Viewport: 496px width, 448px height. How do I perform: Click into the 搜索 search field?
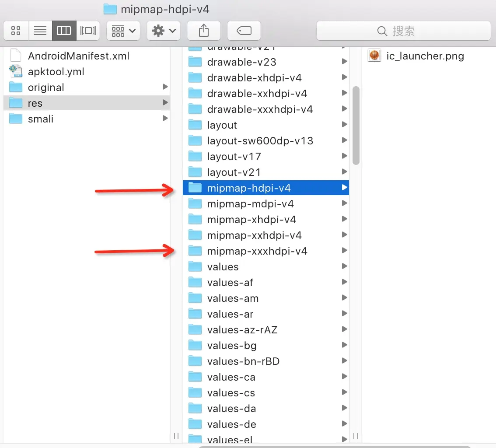click(x=404, y=31)
